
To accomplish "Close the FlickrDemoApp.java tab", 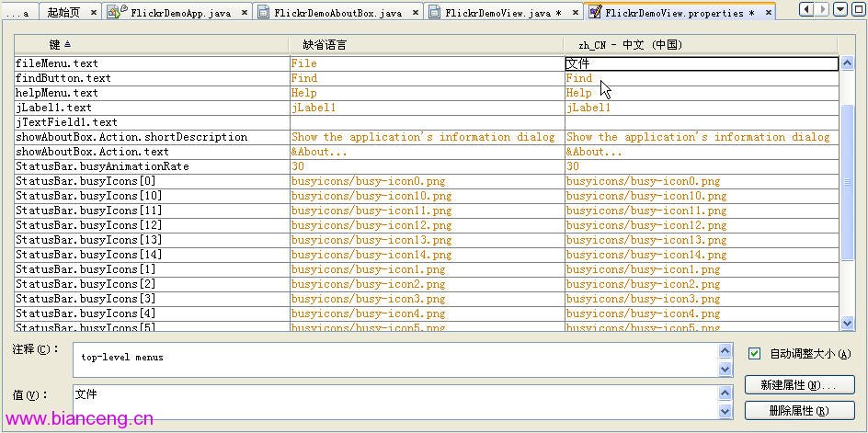I will click(x=245, y=12).
